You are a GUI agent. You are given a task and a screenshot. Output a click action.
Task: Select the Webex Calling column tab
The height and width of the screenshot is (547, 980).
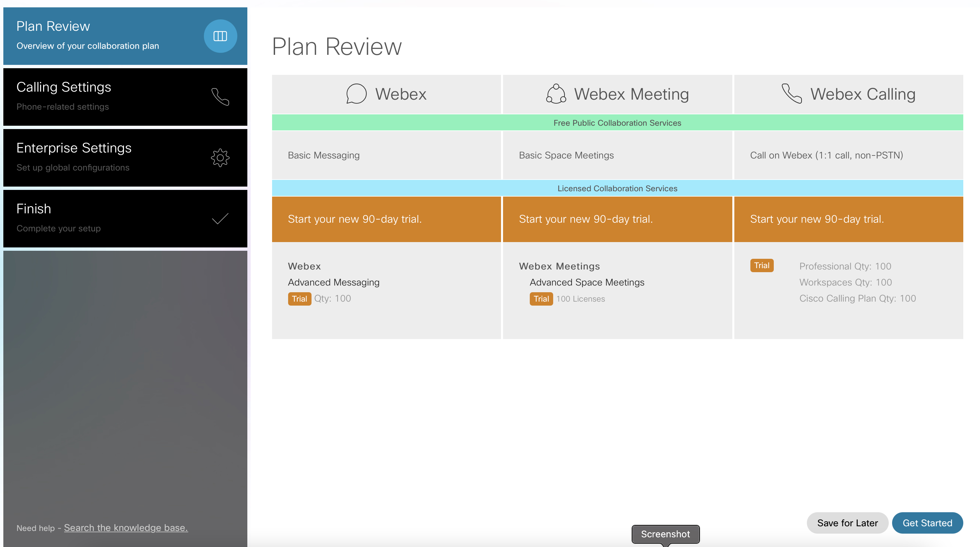tap(848, 93)
